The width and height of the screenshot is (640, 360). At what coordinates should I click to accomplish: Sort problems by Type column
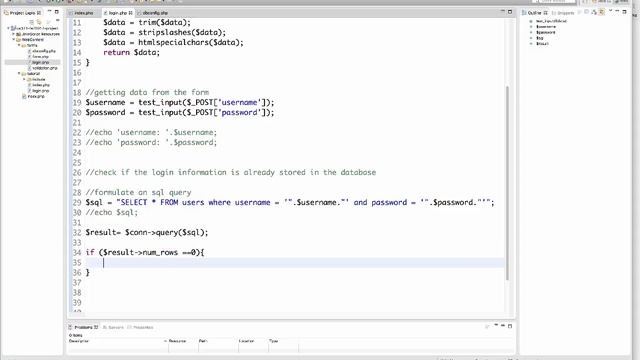(283, 341)
